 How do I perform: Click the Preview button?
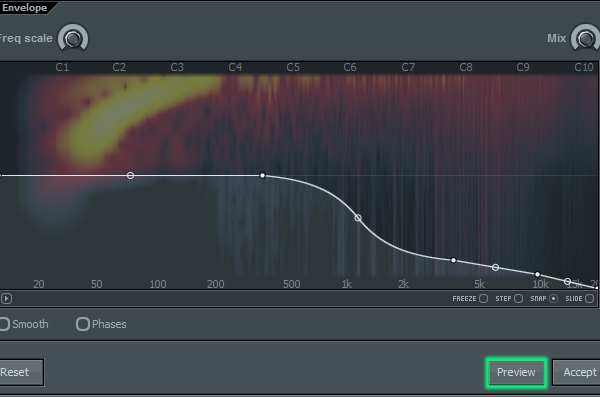[x=516, y=372]
